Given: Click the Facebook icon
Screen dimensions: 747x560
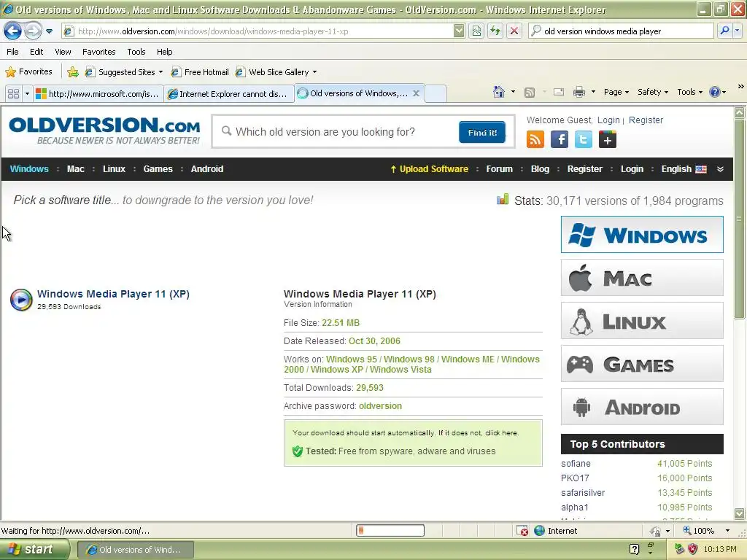Looking at the screenshot, I should [560, 139].
